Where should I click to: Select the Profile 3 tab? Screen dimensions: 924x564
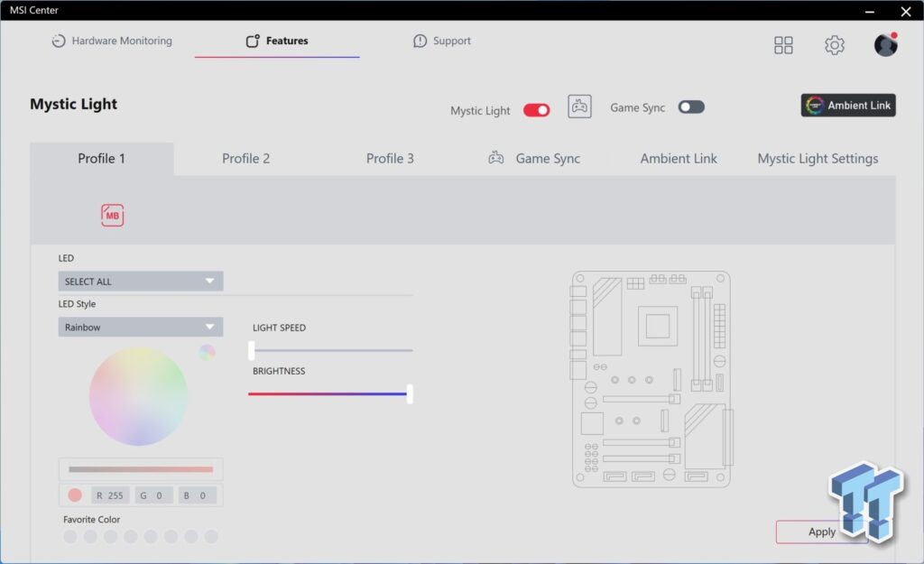point(390,159)
